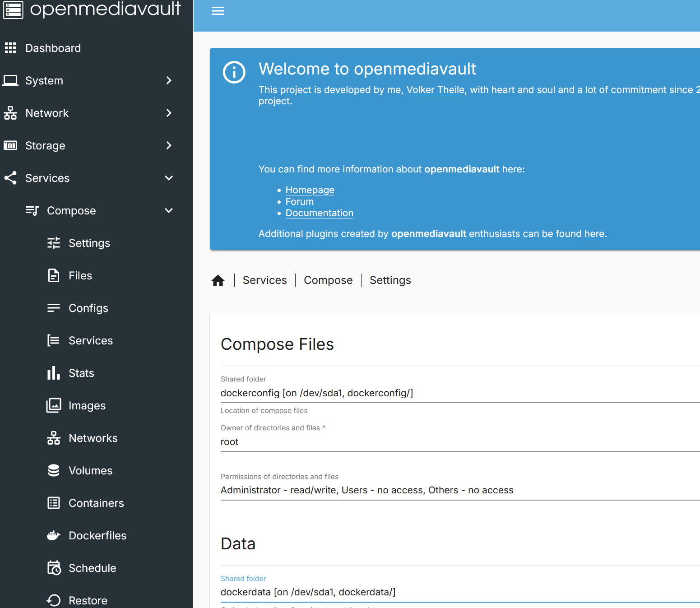
Task: Expand the Network menu chevron
Action: 169,113
